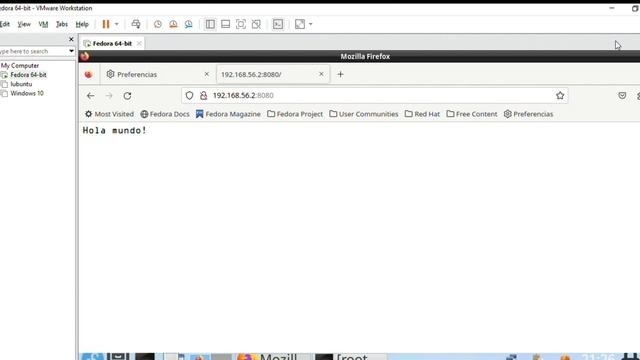Click the stretch guest display icon
The height and width of the screenshot is (360, 640).
300,24
